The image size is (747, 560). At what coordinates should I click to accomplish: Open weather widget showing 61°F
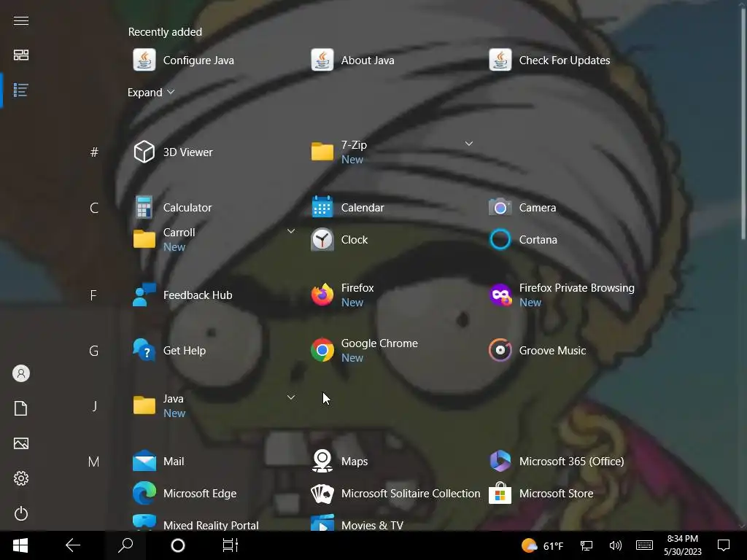543,545
